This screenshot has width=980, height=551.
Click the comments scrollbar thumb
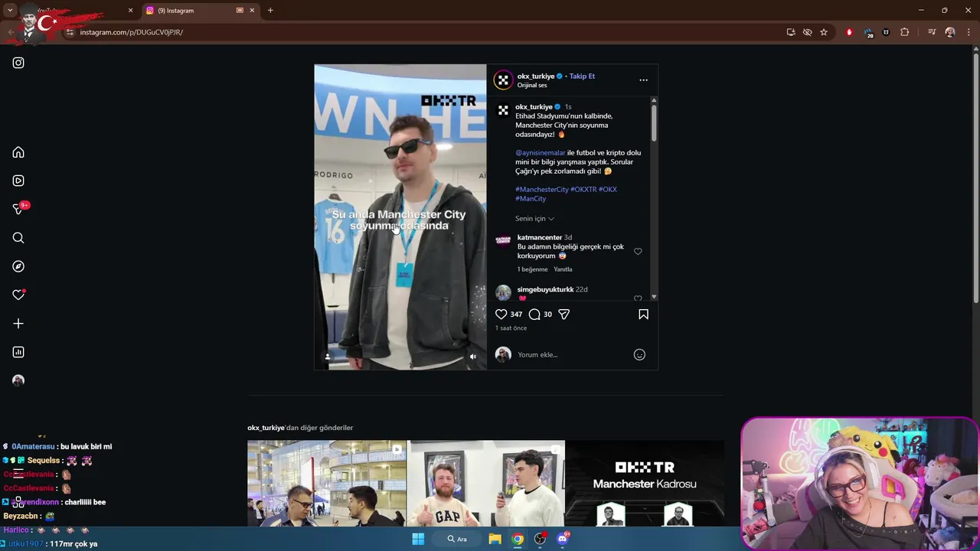click(654, 122)
